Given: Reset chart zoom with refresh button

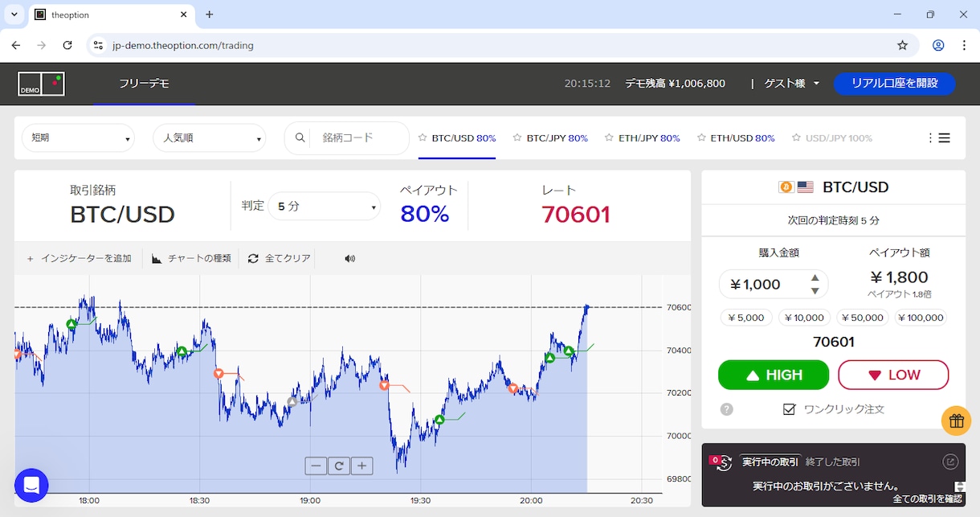Looking at the screenshot, I should (339, 466).
